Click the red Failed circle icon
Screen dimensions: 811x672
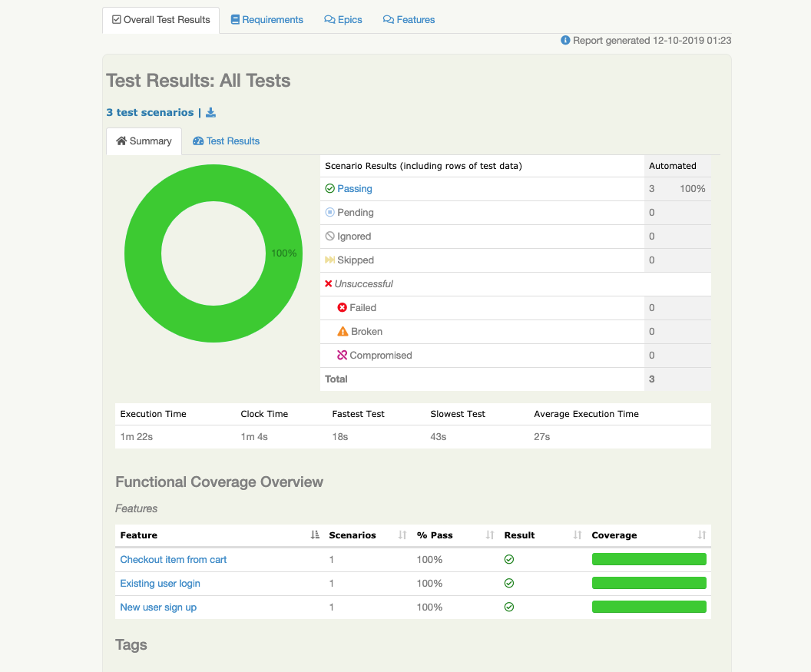click(x=343, y=308)
